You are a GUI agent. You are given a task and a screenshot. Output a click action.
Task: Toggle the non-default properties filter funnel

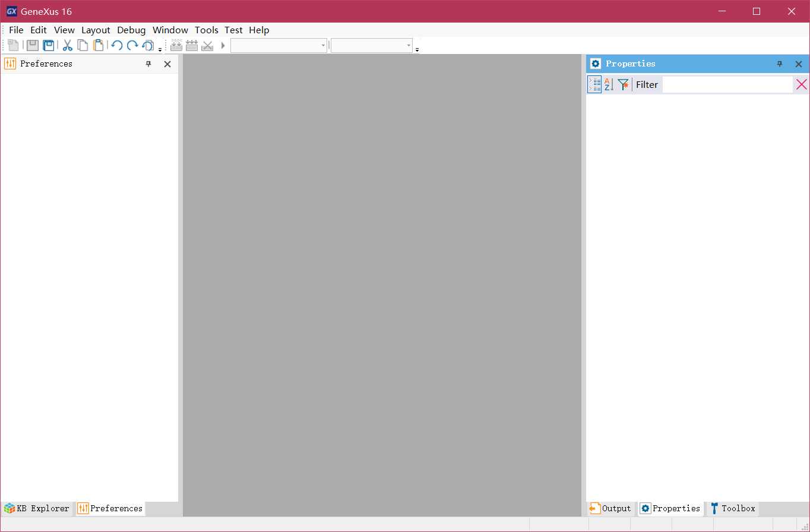(x=623, y=84)
